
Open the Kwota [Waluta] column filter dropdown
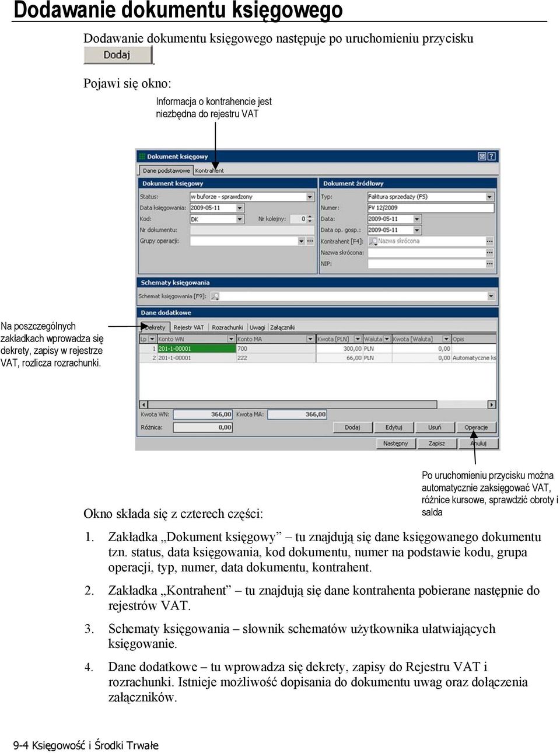(446, 339)
